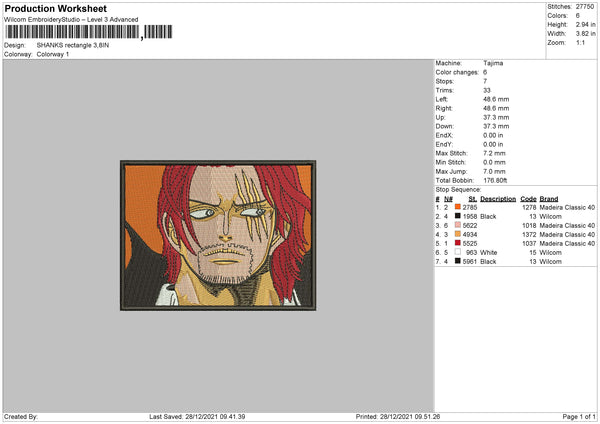Click the white swatch for thread 963
The image size is (600, 424).
pos(457,252)
